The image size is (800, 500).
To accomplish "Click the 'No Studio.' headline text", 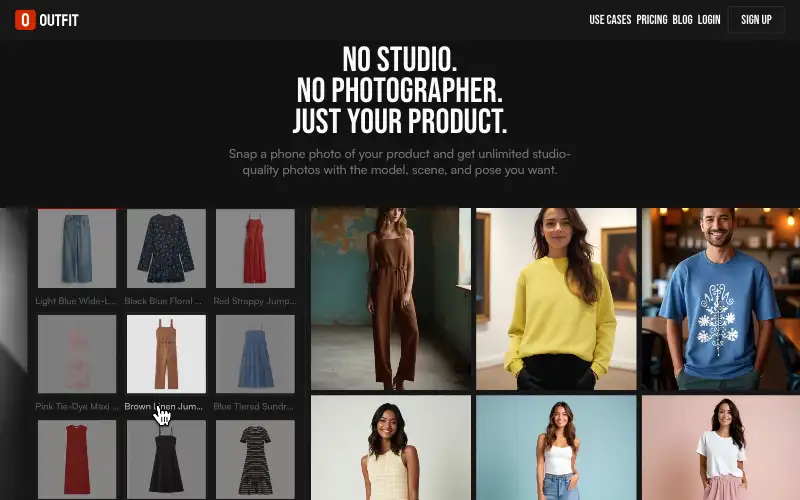I will pos(399,59).
